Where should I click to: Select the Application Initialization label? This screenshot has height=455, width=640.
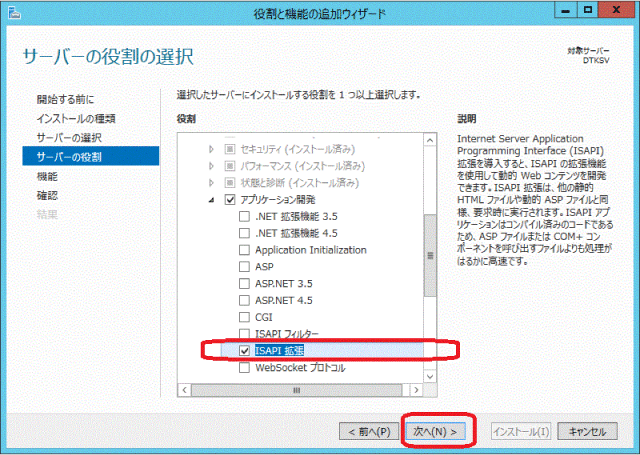coord(311,250)
